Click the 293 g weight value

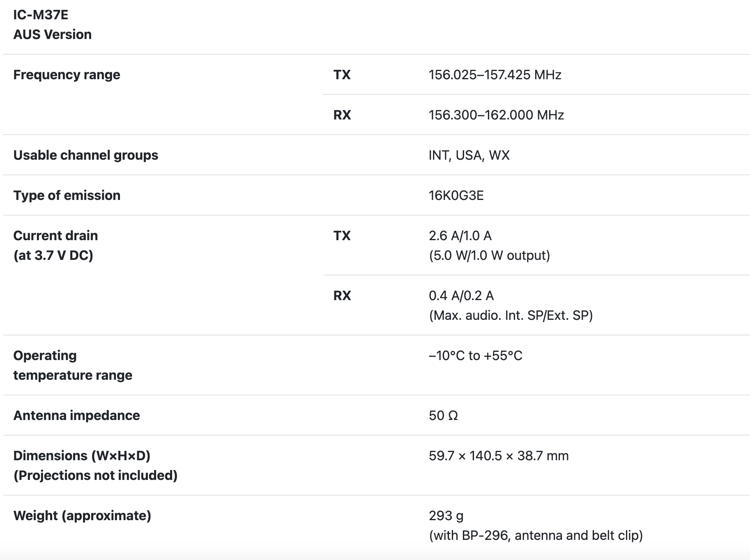point(446,516)
